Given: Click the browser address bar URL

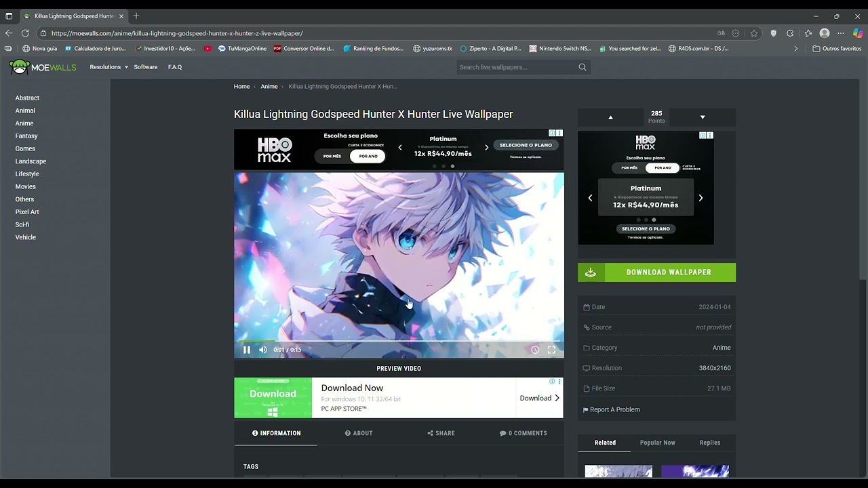Looking at the screenshot, I should 177,33.
